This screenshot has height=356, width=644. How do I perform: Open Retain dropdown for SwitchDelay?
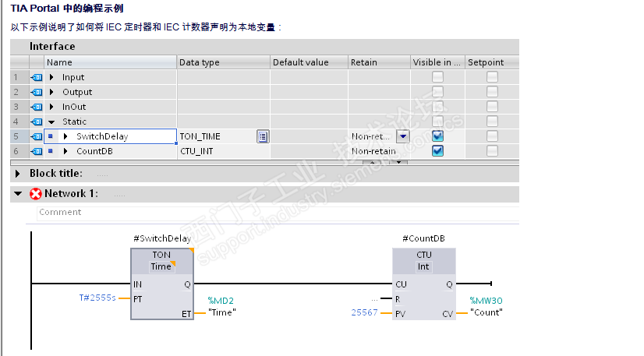pos(403,136)
